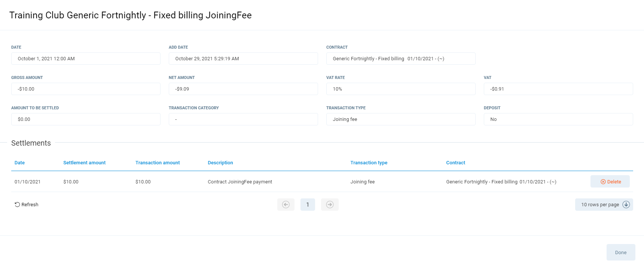The height and width of the screenshot is (268, 644).
Task: Delete the Contract JoiningFee payment settlement
Action: pos(610,182)
